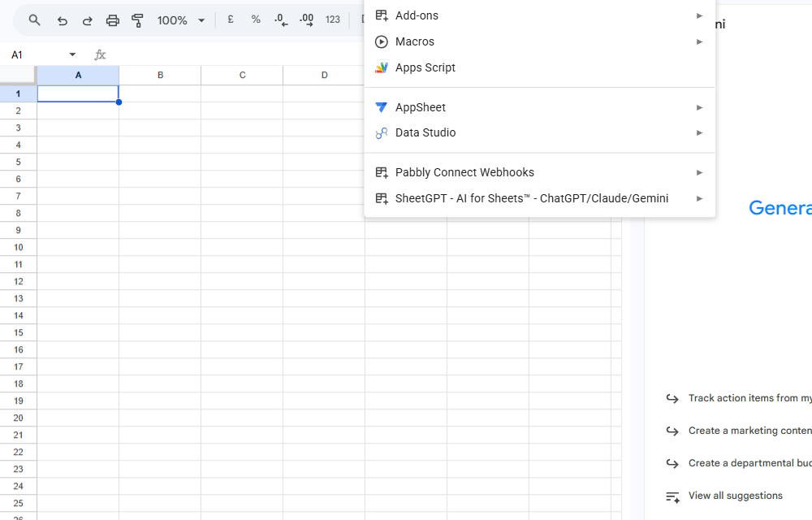Image resolution: width=812 pixels, height=520 pixels.
Task: Click the View all suggestions icon
Action: pos(672,496)
